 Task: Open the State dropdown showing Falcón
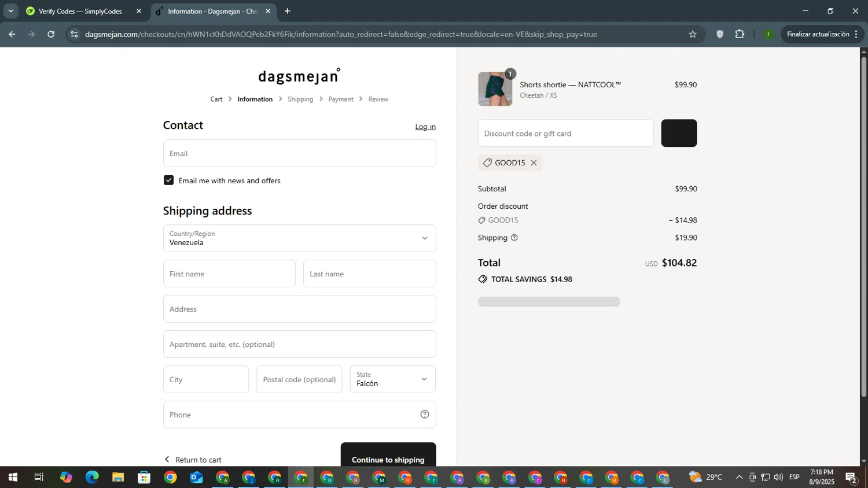click(x=392, y=379)
